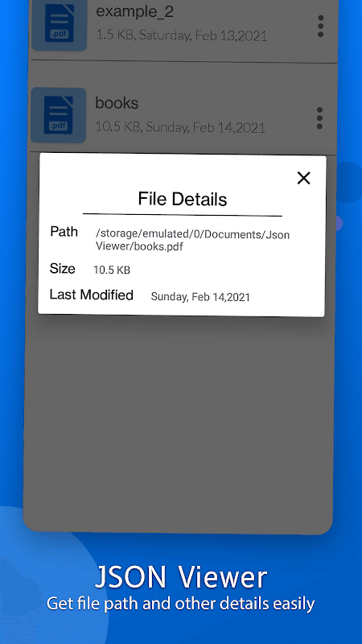Open the books file entry
This screenshot has width=362, height=644.
[183, 116]
